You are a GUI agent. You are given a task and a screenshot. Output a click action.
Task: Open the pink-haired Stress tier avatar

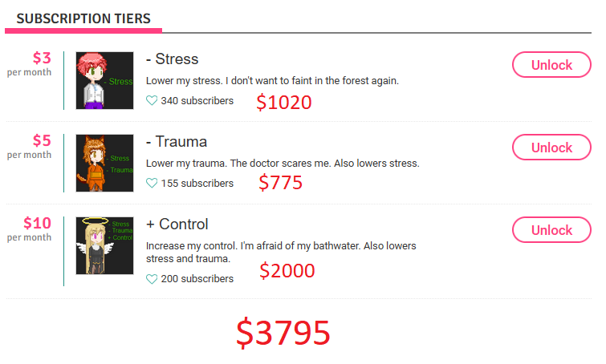pos(104,80)
